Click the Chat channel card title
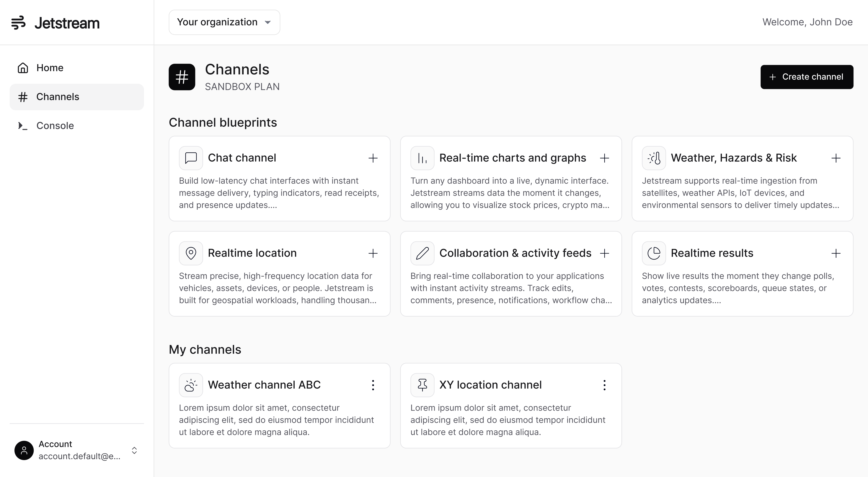 point(242,158)
